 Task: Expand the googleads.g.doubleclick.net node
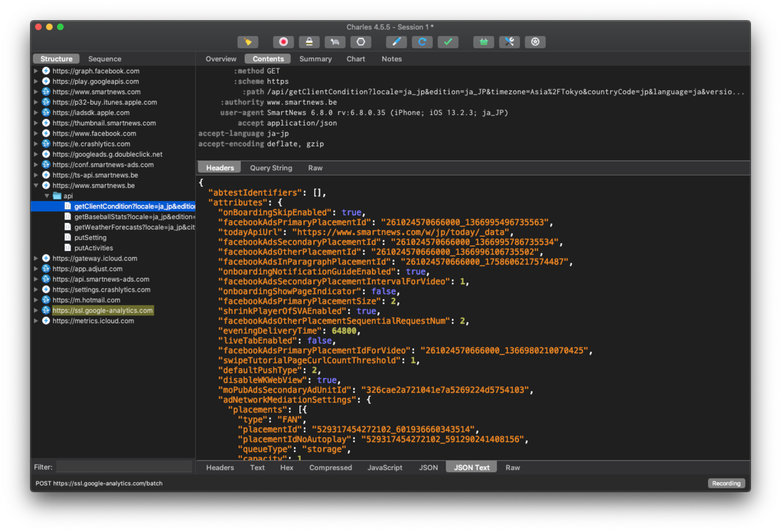[36, 154]
